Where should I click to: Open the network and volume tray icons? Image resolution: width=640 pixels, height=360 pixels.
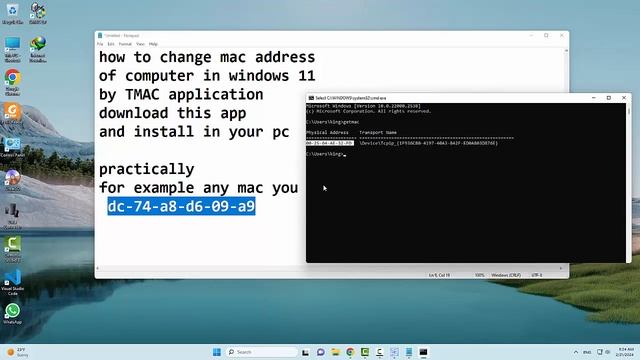(x=603, y=352)
